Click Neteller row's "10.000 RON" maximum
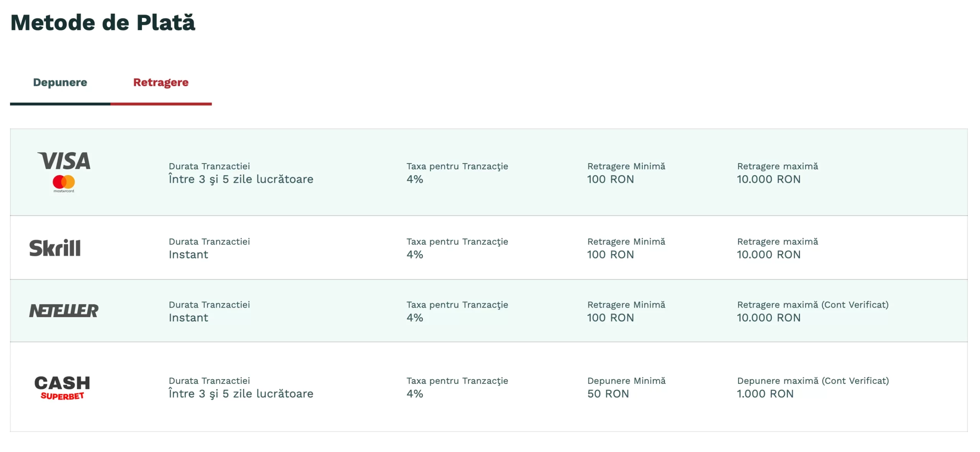 769,318
